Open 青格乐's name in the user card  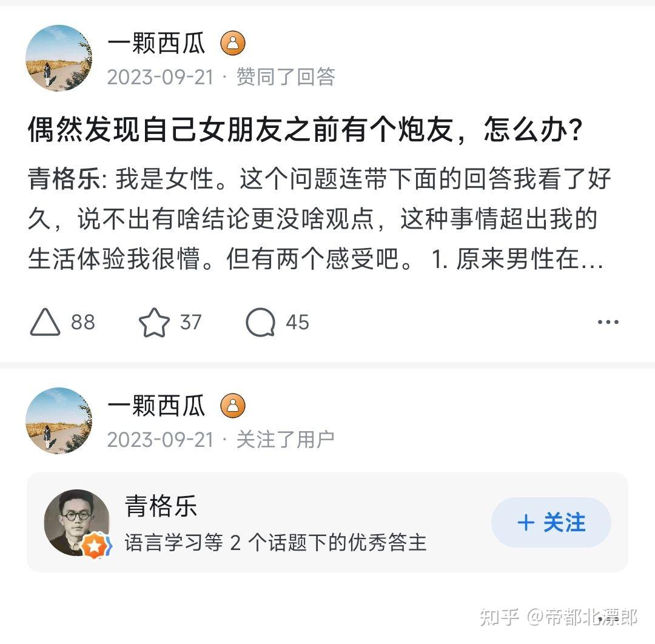[x=161, y=506]
